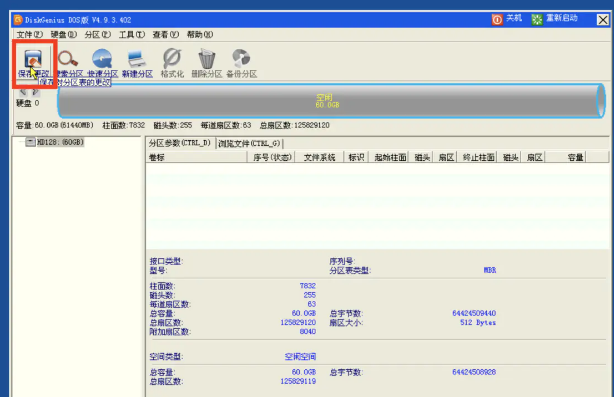Screen dimensions: 614x397
Task: Select the 60.0GB free space disk bar
Action: 331,101
